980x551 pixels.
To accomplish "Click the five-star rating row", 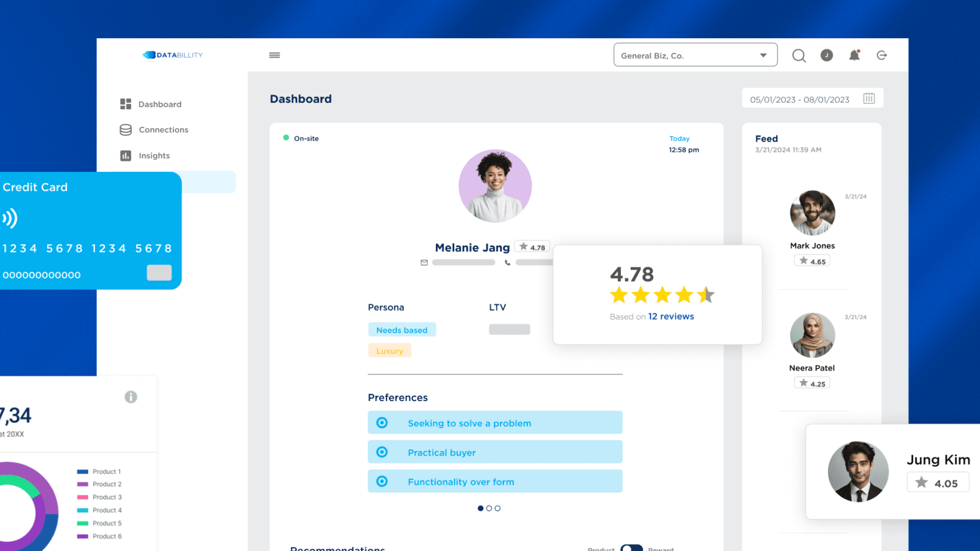I will pyautogui.click(x=663, y=295).
